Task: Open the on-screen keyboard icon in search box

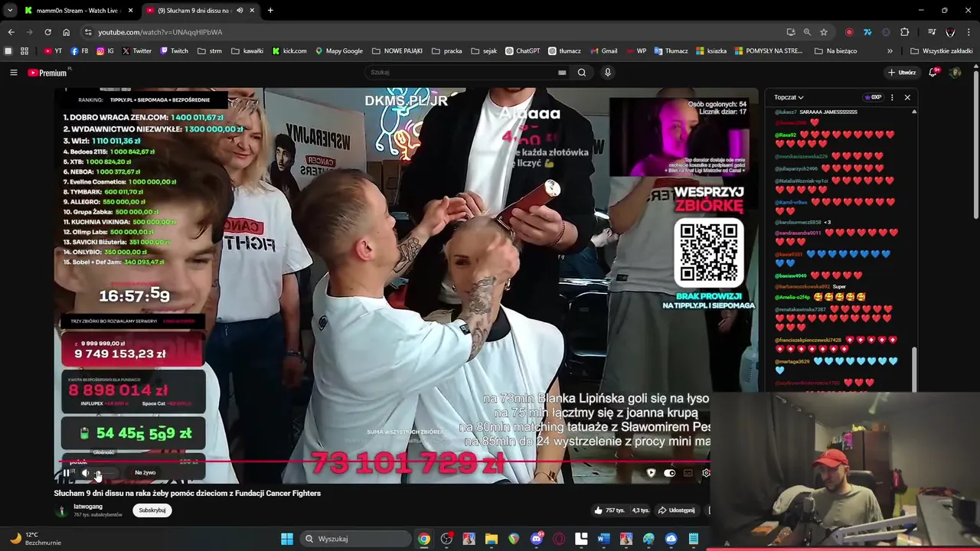Action: click(x=562, y=73)
